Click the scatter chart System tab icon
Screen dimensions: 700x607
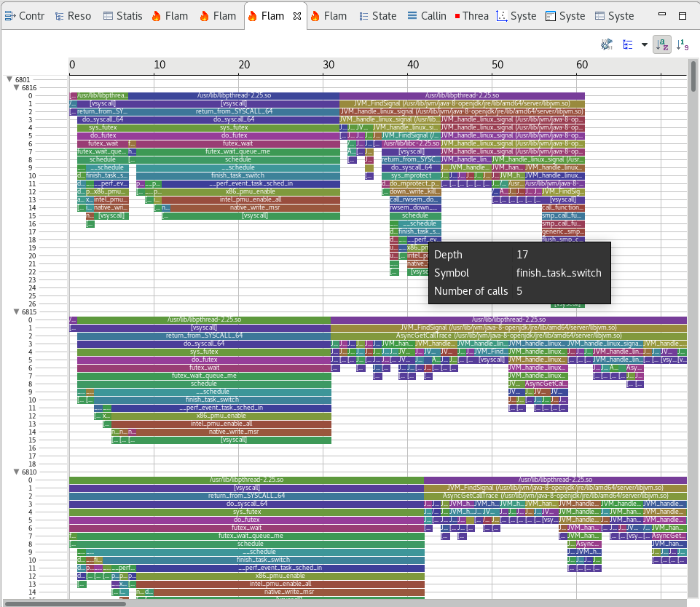point(501,16)
